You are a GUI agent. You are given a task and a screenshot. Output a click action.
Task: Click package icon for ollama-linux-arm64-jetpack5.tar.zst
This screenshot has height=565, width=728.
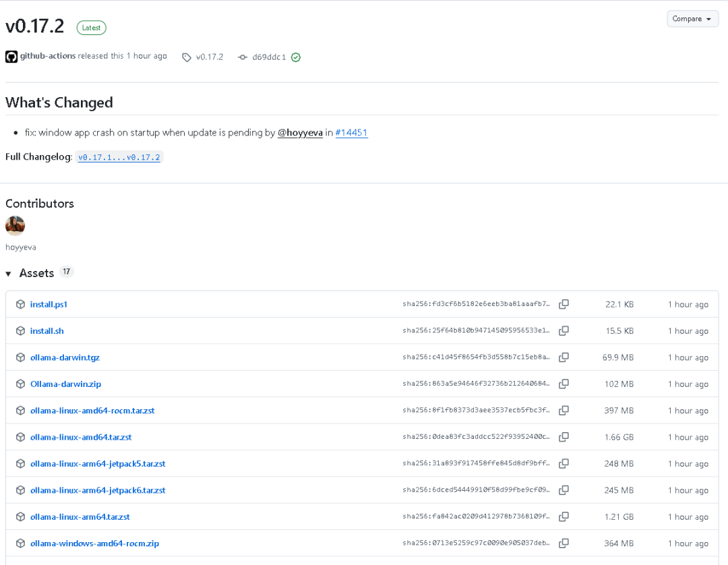click(x=20, y=463)
